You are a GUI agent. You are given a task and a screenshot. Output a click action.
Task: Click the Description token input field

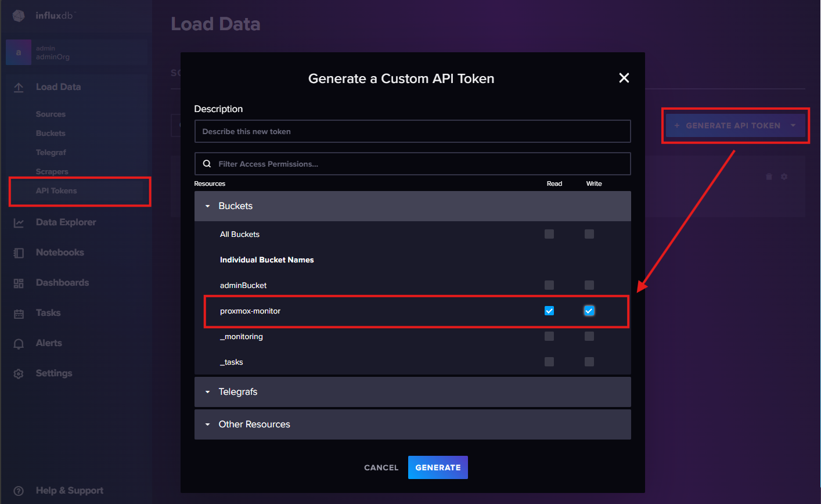tap(413, 131)
